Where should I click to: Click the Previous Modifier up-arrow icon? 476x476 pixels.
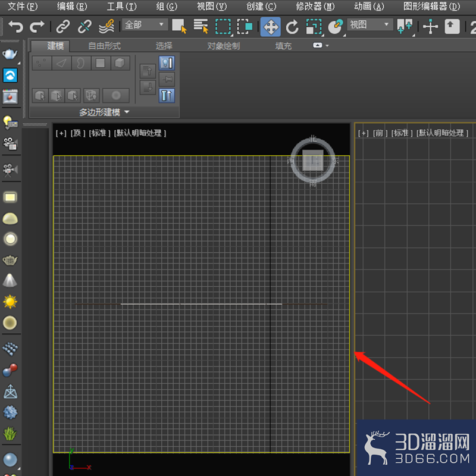(x=148, y=71)
